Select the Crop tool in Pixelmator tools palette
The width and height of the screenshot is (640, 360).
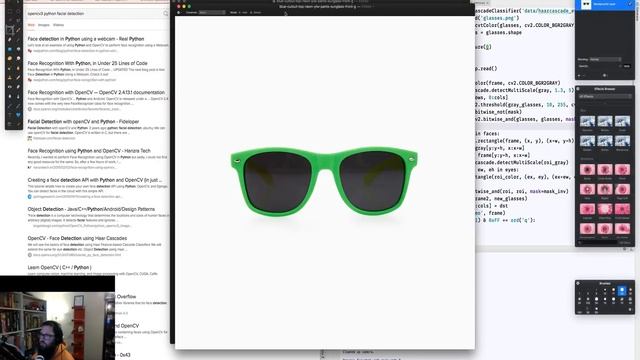point(10,30)
